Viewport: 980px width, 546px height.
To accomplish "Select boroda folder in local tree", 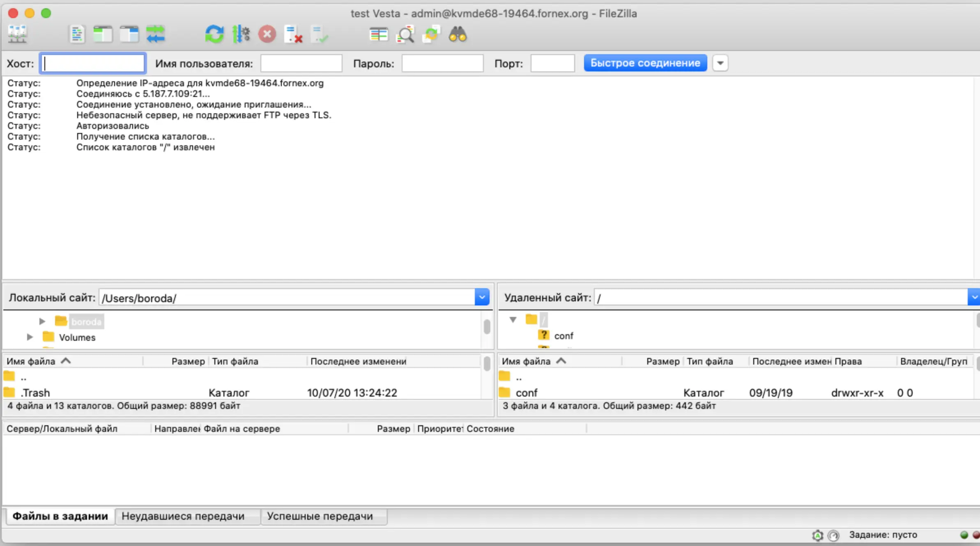I will click(x=86, y=322).
